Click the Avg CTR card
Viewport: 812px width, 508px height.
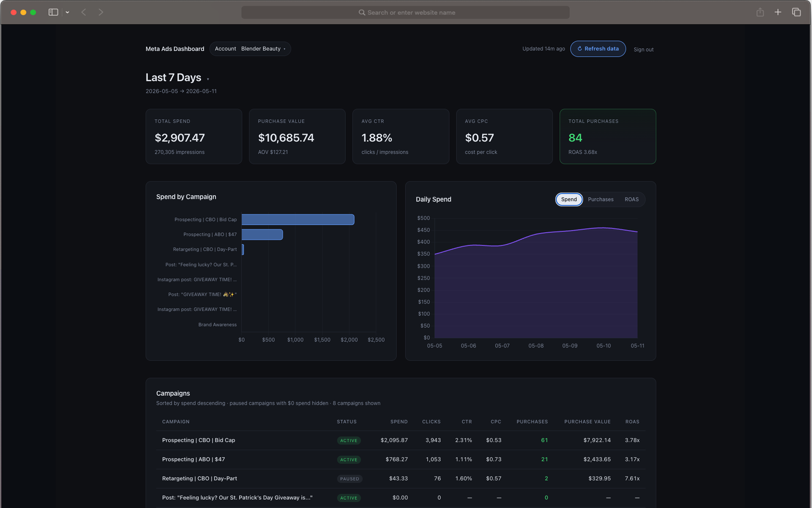(x=401, y=136)
